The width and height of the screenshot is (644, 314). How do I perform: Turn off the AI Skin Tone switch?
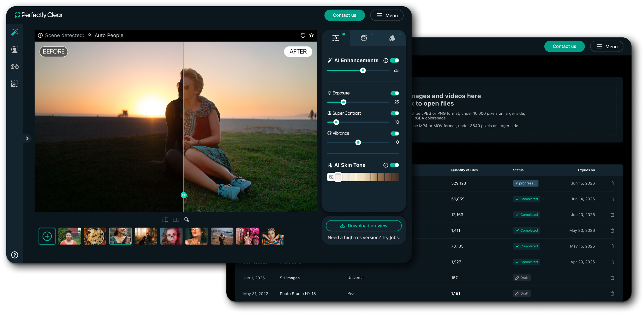point(394,165)
